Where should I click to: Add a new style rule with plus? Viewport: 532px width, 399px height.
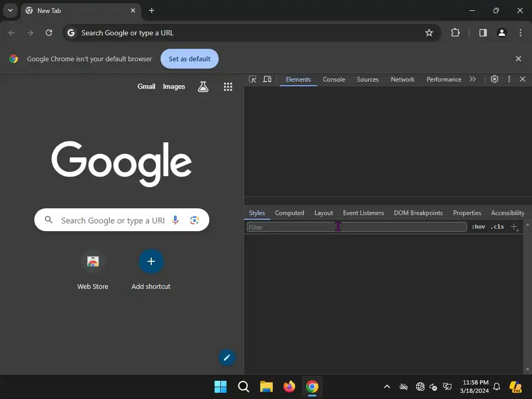point(514,227)
